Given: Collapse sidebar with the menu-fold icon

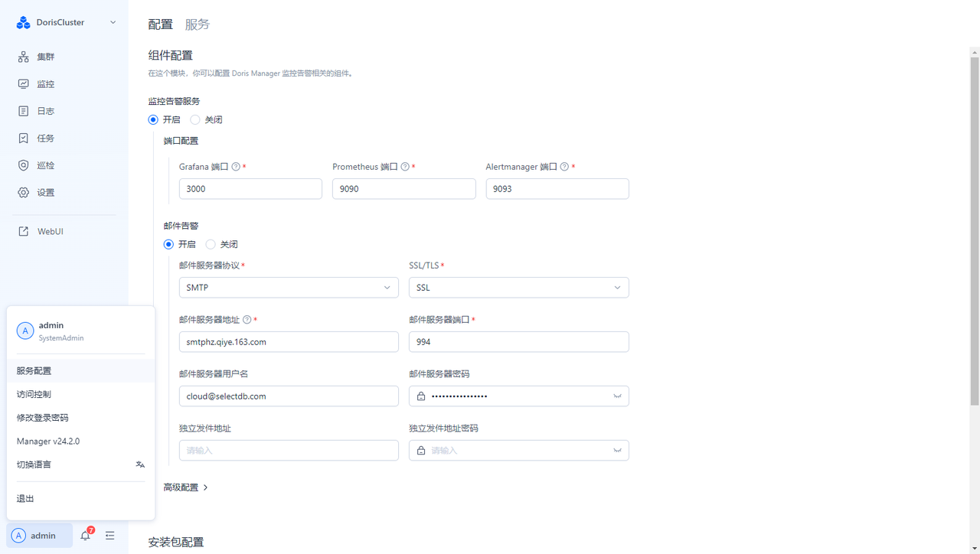Looking at the screenshot, I should (110, 536).
